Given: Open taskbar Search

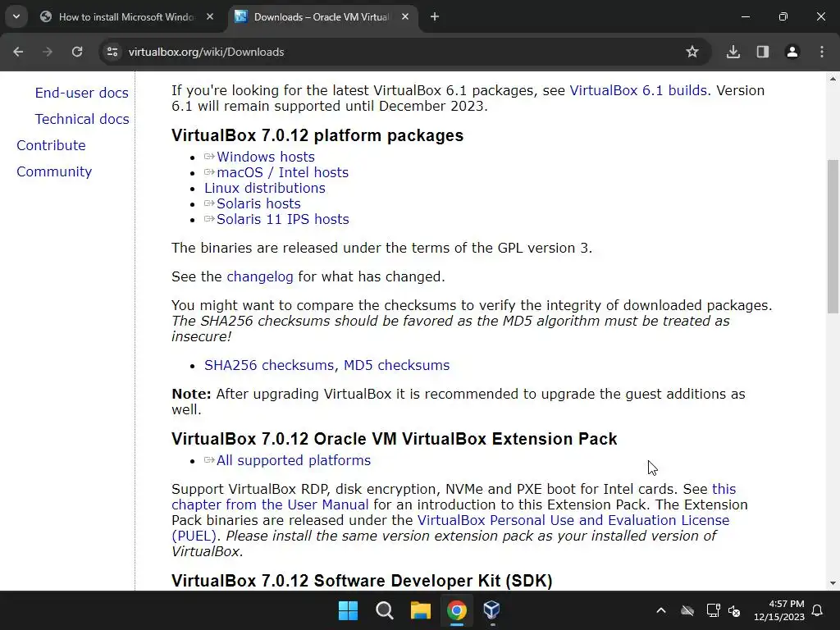Looking at the screenshot, I should pos(384,610).
